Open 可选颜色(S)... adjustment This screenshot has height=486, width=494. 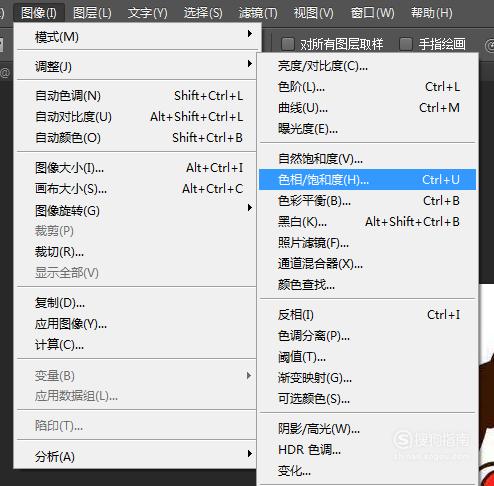pos(367,399)
